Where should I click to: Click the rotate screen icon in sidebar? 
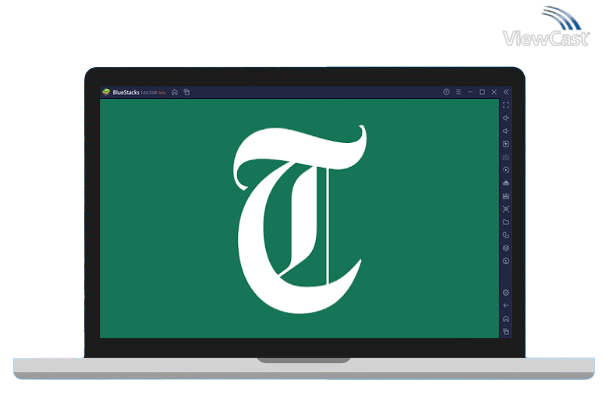[506, 235]
